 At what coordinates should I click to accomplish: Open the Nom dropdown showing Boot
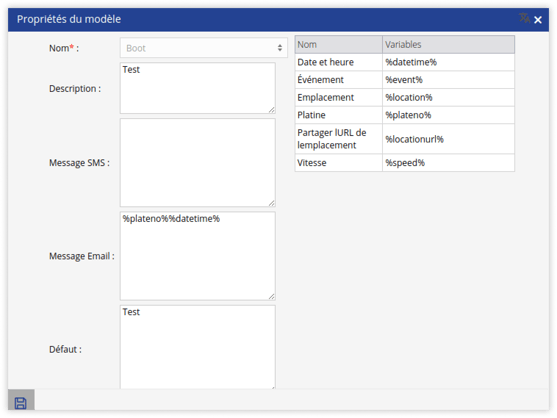(x=204, y=48)
